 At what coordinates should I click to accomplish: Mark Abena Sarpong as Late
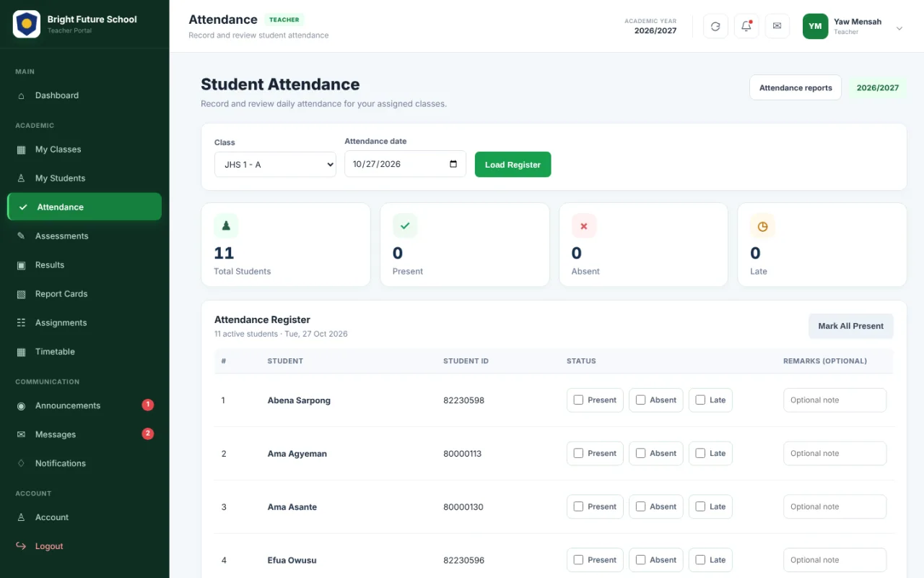pos(710,400)
